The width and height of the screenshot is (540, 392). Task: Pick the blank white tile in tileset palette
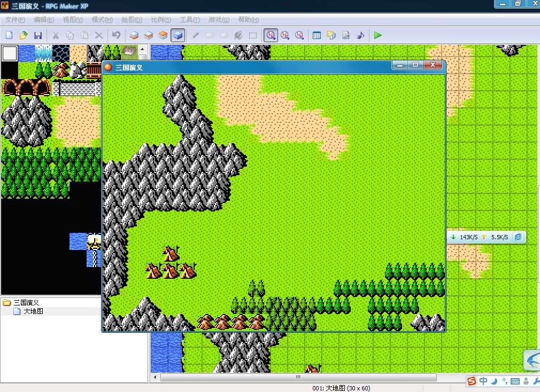pos(9,53)
